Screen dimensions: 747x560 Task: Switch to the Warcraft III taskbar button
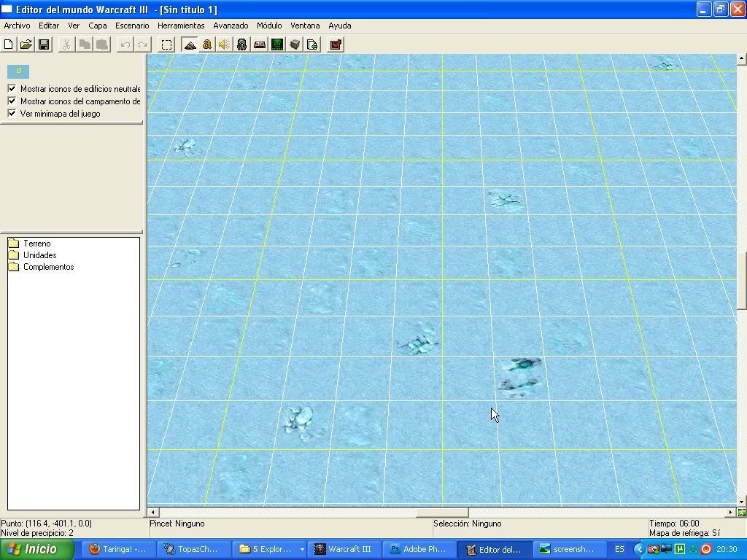click(344, 550)
